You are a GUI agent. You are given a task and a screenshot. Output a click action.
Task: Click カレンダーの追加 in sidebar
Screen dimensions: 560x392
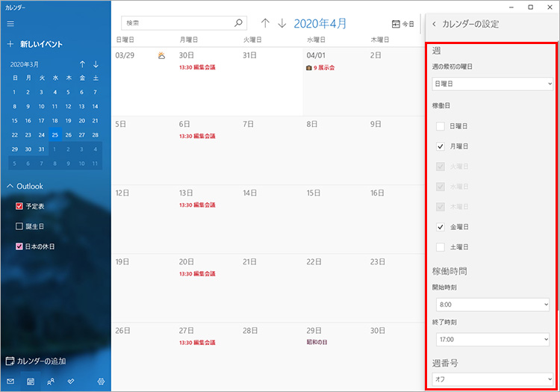coord(36,361)
